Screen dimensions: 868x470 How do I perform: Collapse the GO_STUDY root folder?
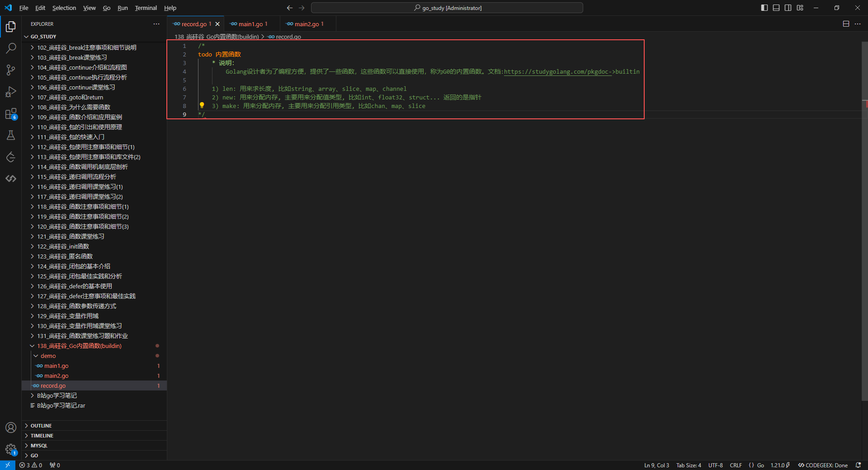tap(94, 37)
